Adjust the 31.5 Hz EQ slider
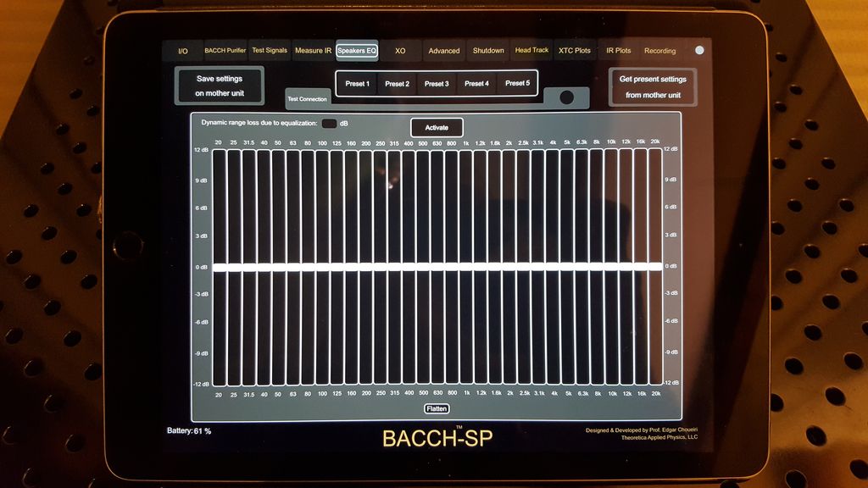Viewport: 868px width, 488px height. 249,267
